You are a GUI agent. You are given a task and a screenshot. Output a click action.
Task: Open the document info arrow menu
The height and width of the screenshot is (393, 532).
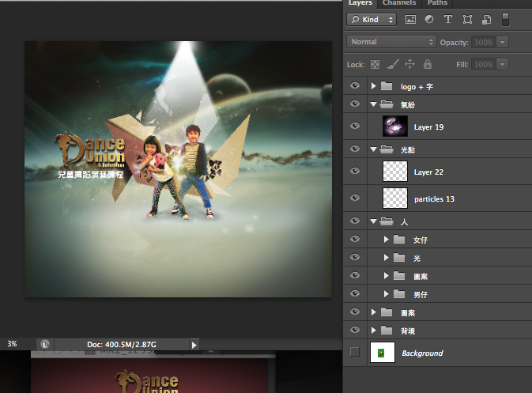pyautogui.click(x=194, y=345)
